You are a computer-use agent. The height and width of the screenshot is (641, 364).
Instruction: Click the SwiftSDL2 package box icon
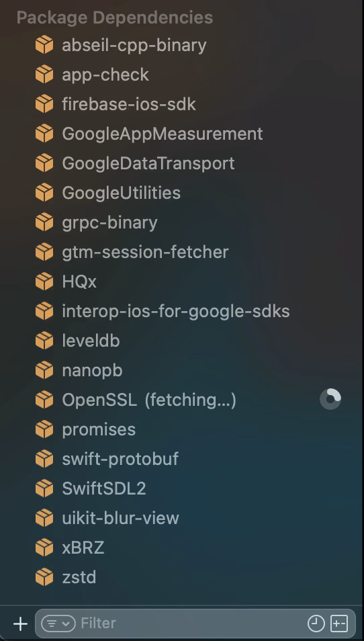tap(44, 488)
